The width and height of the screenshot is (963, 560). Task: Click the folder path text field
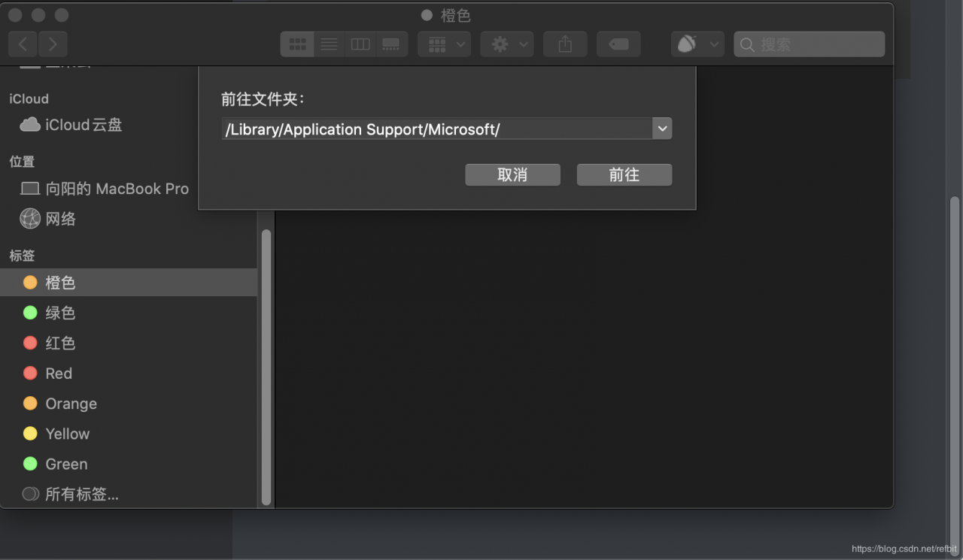pyautogui.click(x=437, y=129)
